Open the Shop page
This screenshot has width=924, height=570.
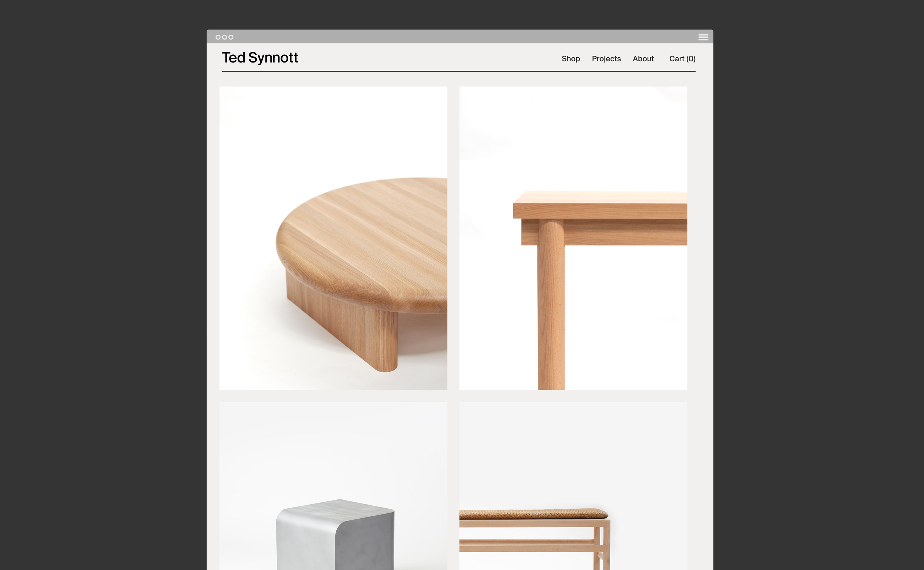tap(571, 58)
